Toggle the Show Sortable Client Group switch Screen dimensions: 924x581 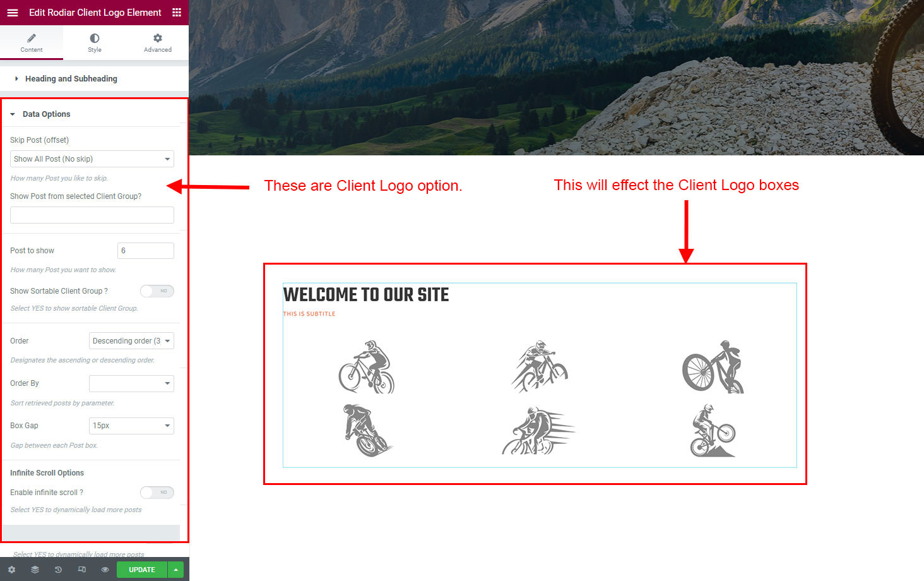(157, 291)
